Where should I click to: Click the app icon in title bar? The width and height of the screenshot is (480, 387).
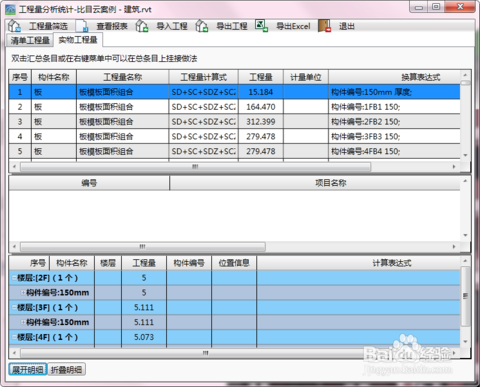[x=10, y=9]
